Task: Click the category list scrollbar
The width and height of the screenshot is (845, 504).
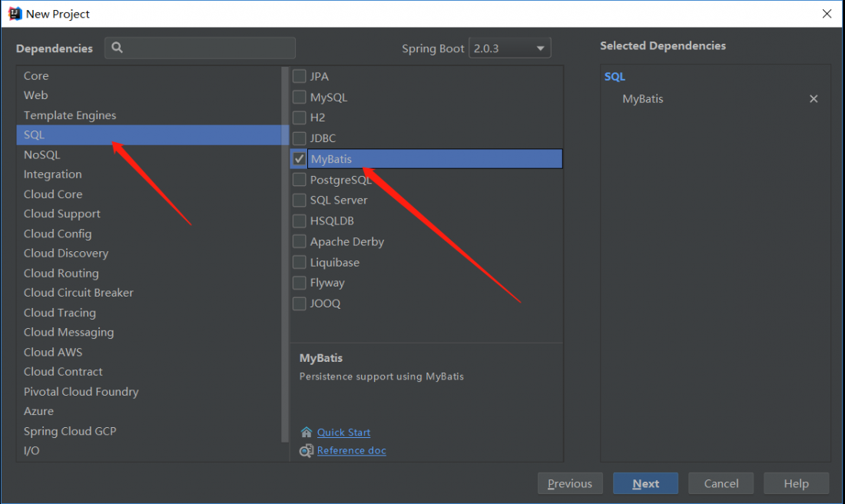Action: point(285,254)
